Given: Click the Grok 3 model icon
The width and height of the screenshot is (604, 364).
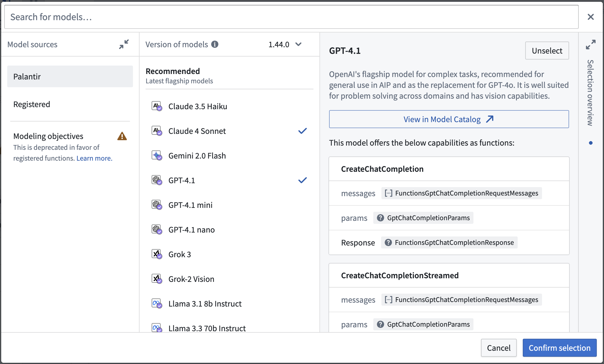Looking at the screenshot, I should (x=157, y=254).
